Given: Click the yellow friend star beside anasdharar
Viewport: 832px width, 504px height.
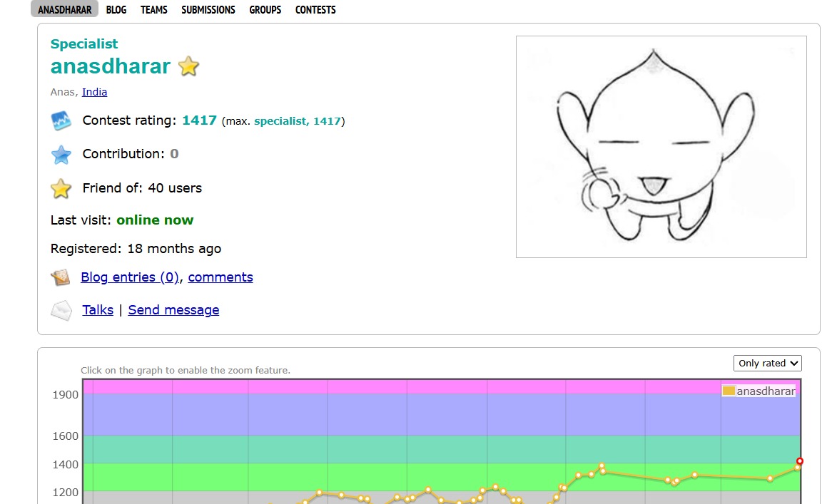Looking at the screenshot, I should coord(188,67).
